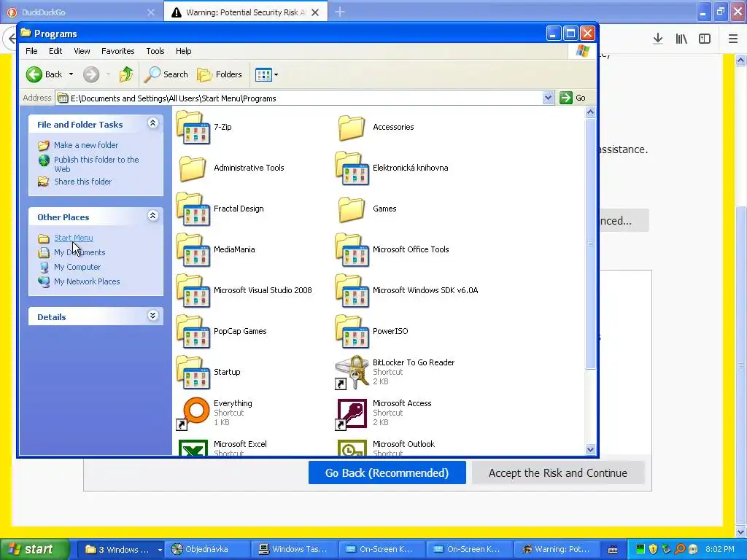Open the Edit menu
The height and width of the screenshot is (560, 747).
pos(55,51)
